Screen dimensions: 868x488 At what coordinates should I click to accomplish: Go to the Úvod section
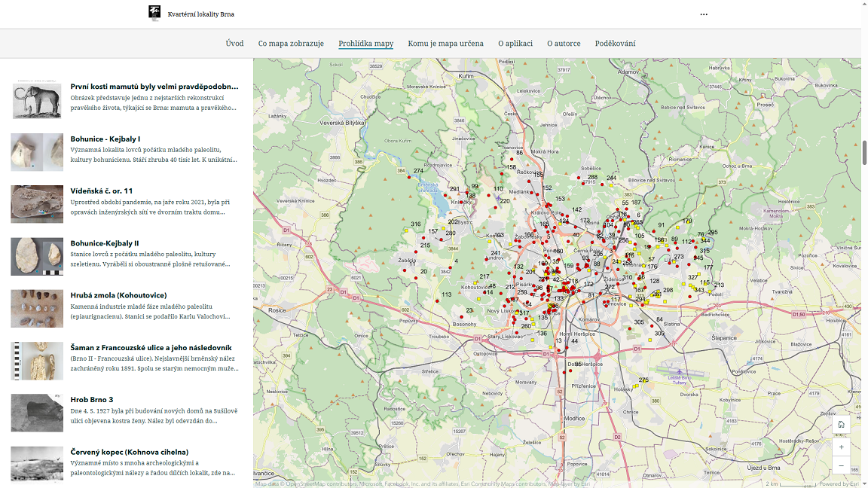[234, 44]
